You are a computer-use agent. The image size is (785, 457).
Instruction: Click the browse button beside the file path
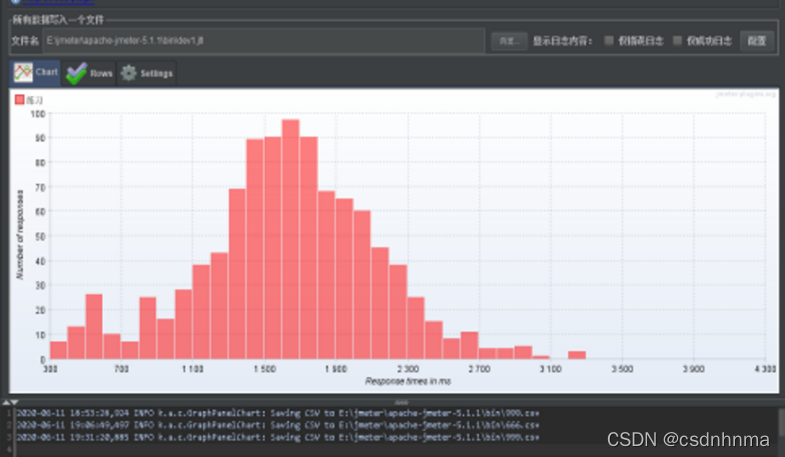(509, 41)
